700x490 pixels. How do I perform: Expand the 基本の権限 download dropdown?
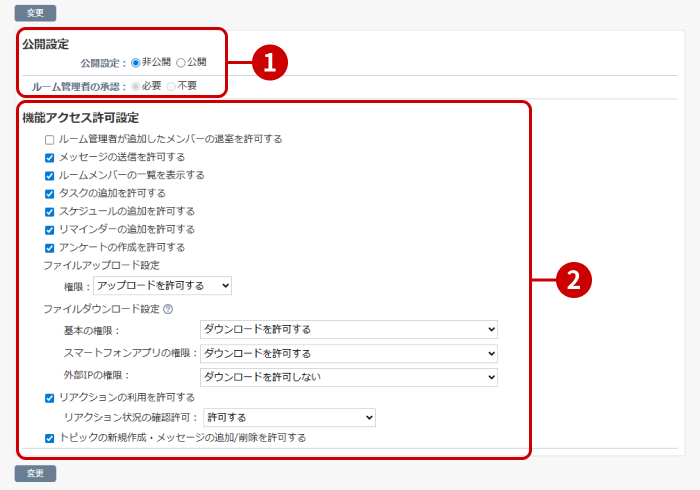point(348,329)
